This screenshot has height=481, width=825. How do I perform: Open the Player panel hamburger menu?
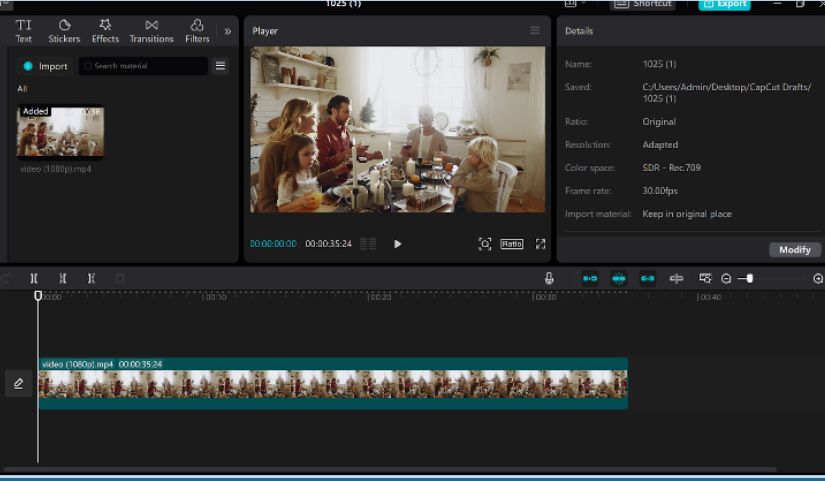tap(535, 31)
